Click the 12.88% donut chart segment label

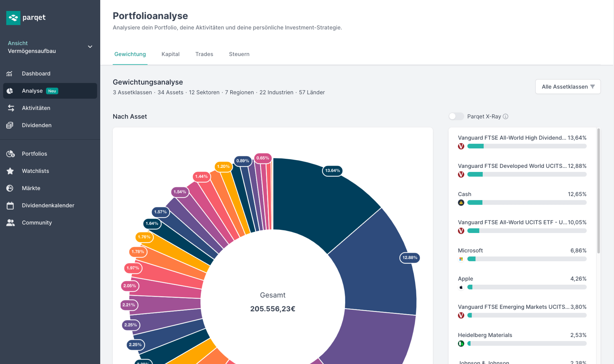click(x=410, y=258)
